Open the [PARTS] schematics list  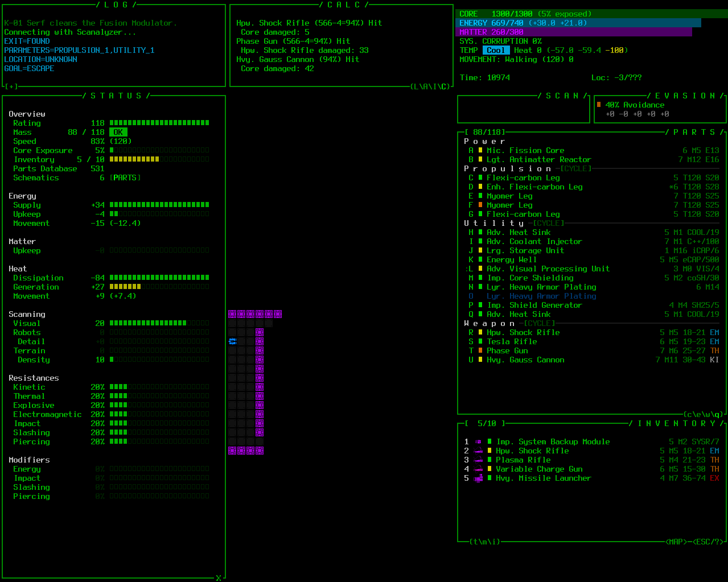[125, 178]
